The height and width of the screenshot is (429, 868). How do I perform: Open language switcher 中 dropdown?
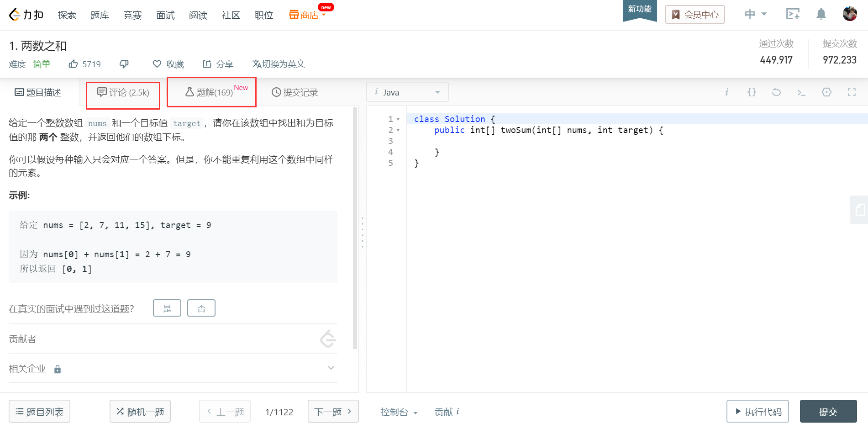click(x=756, y=14)
